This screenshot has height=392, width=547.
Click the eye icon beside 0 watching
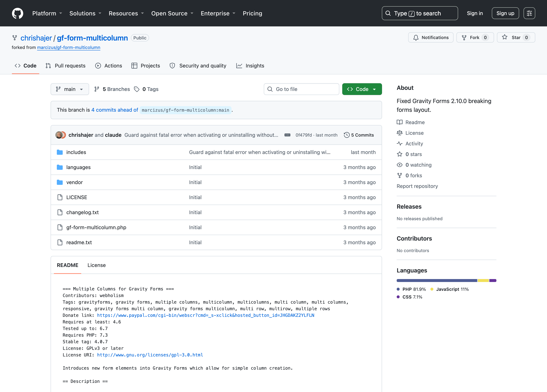pyautogui.click(x=400, y=165)
